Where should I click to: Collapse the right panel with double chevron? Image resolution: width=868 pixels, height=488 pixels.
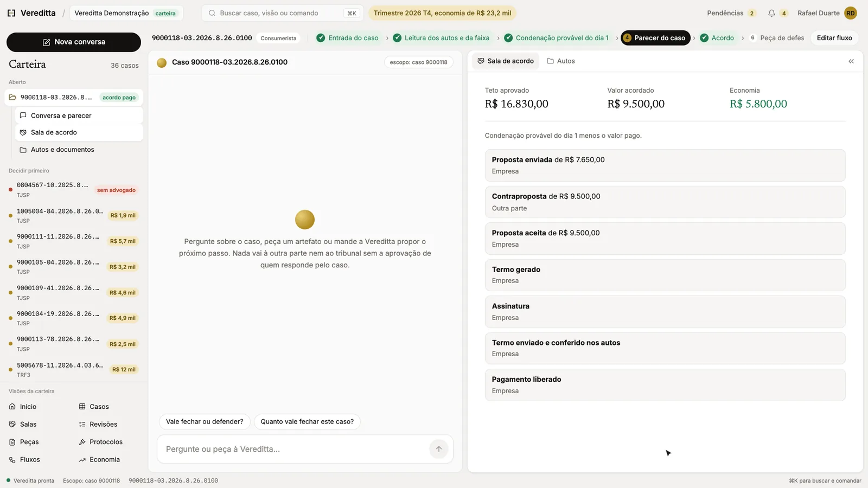851,61
